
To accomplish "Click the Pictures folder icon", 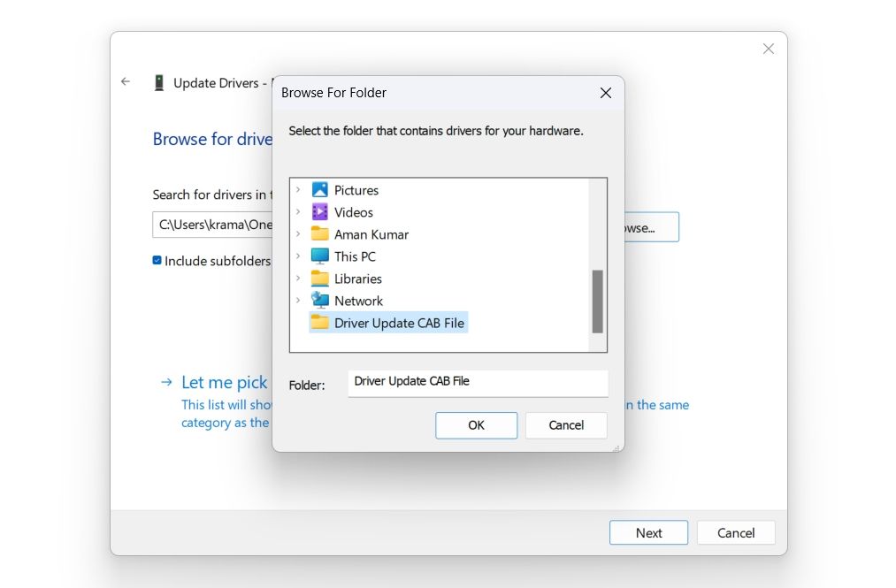I will [x=319, y=190].
